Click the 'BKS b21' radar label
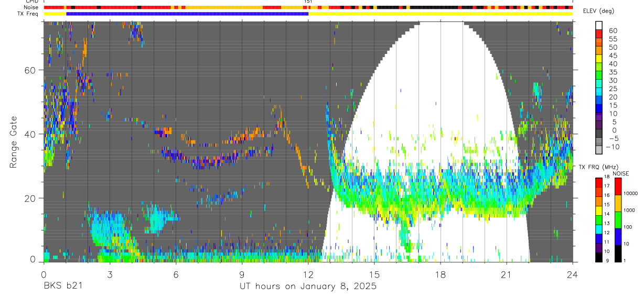The image size is (644, 297). [x=62, y=286]
